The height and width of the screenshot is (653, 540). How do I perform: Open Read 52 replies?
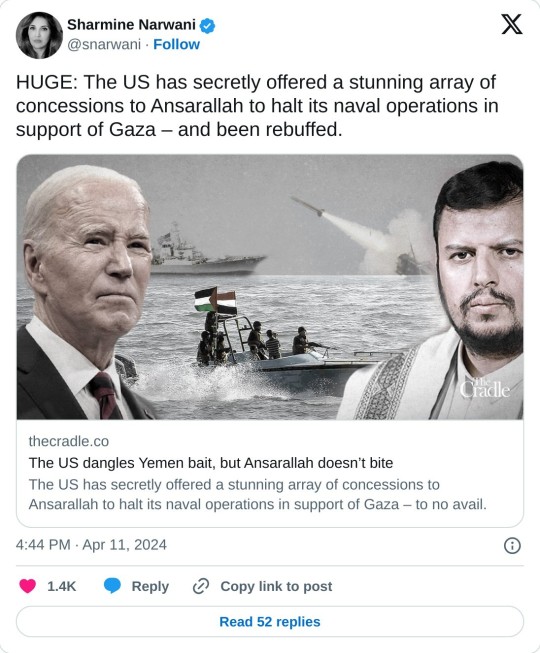[x=270, y=621]
